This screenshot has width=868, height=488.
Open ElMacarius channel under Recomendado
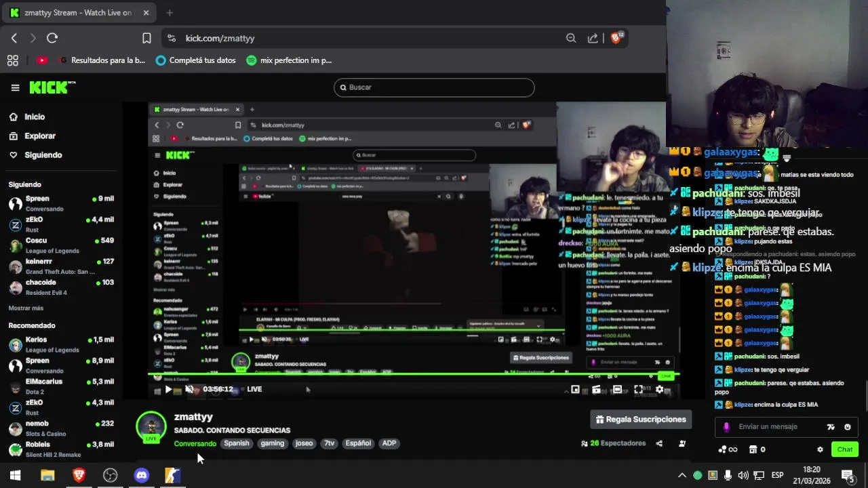tap(61, 386)
